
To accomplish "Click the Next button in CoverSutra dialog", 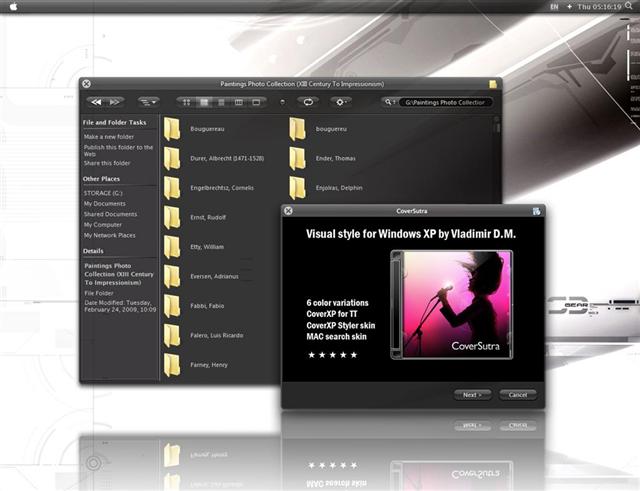I will point(471,394).
